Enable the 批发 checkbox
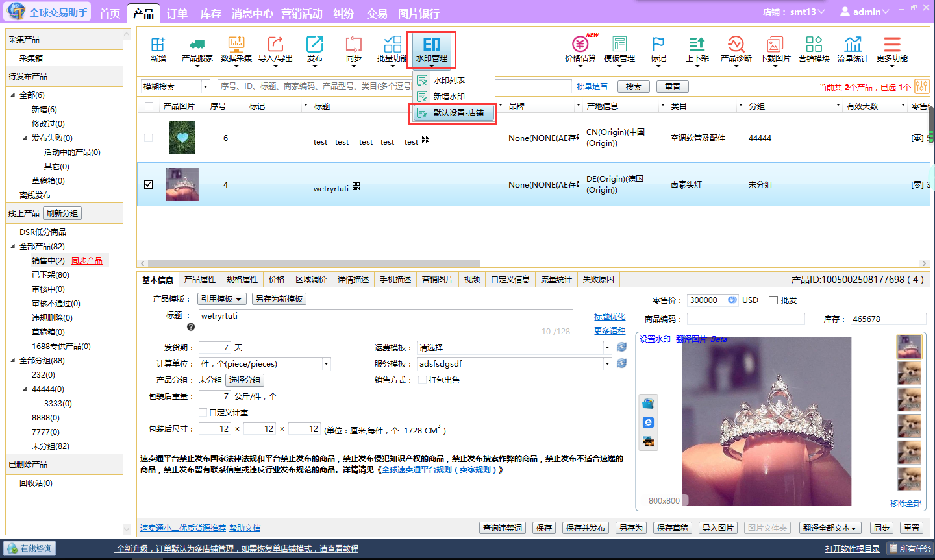Viewport: 935px width, 560px height. pos(773,300)
